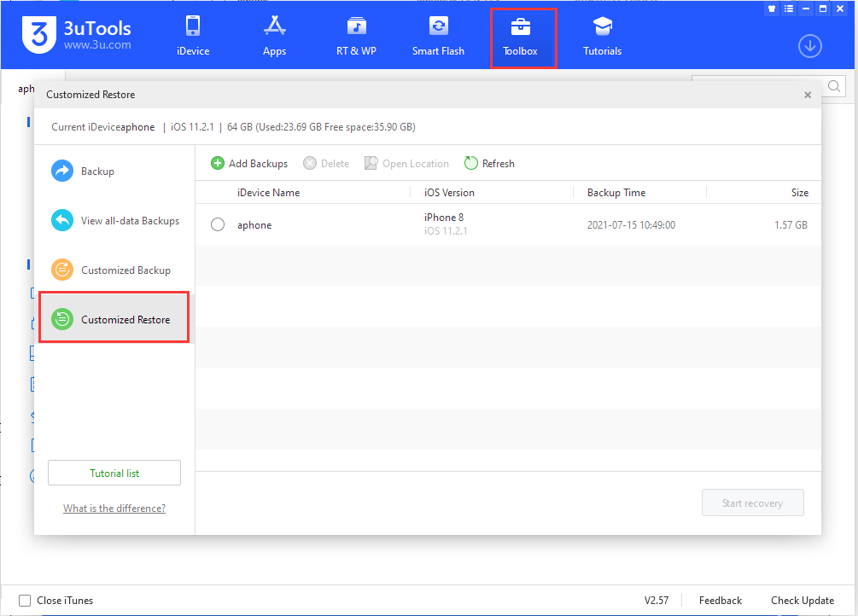Open the iDevice section icon
This screenshot has width=858, height=616.
(192, 26)
